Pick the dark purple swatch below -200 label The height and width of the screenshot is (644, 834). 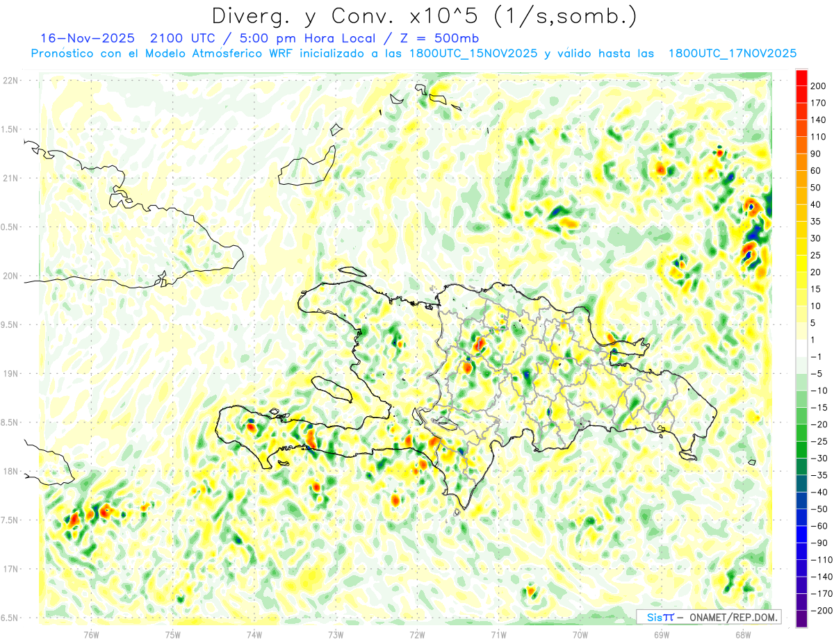802,618
